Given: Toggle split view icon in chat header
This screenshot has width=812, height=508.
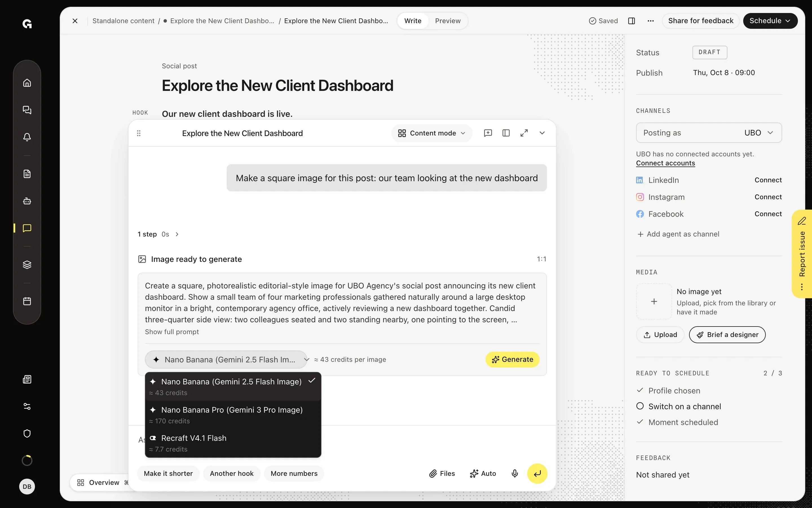Looking at the screenshot, I should [x=506, y=133].
